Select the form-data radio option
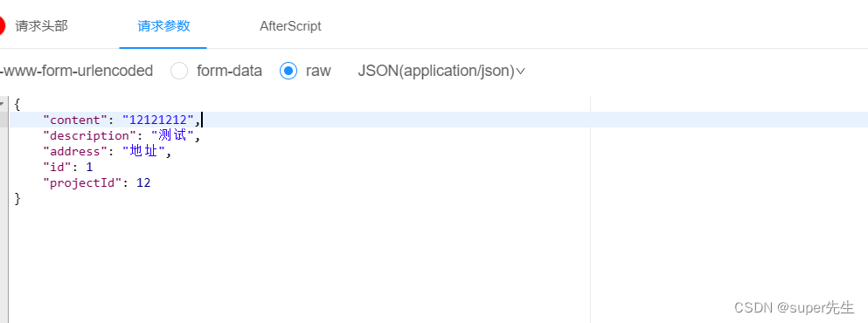The height and width of the screenshot is (323, 868). (179, 71)
